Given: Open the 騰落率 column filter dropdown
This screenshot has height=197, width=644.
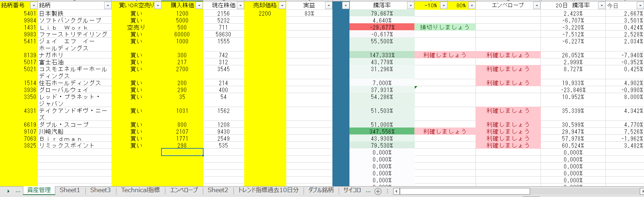Looking at the screenshot, I should [x=411, y=6].
